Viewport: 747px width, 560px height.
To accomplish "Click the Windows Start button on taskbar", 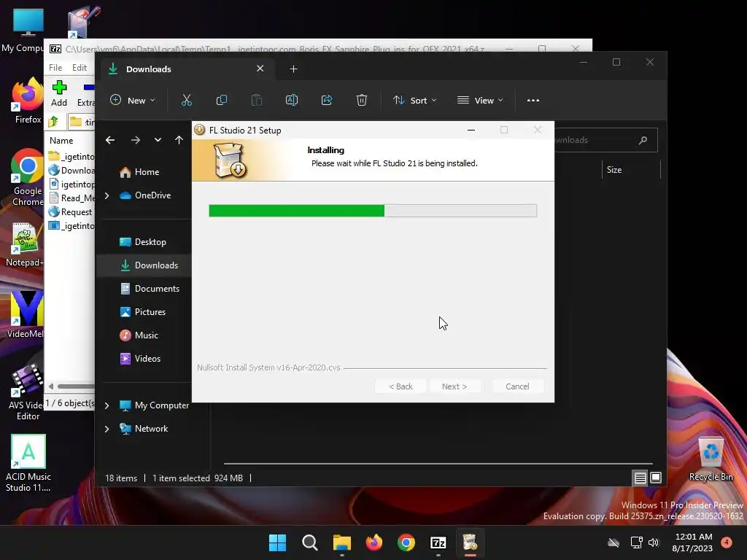I will tap(277, 542).
